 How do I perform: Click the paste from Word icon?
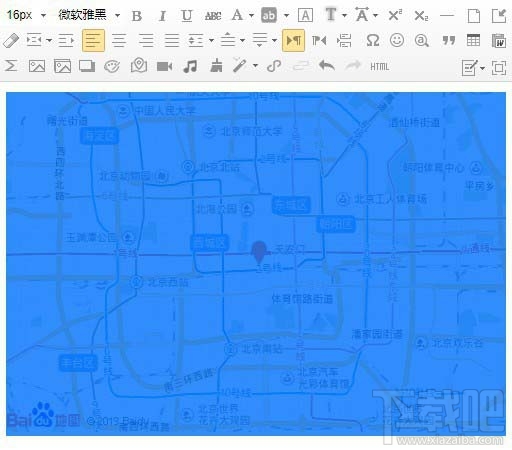[x=499, y=40]
